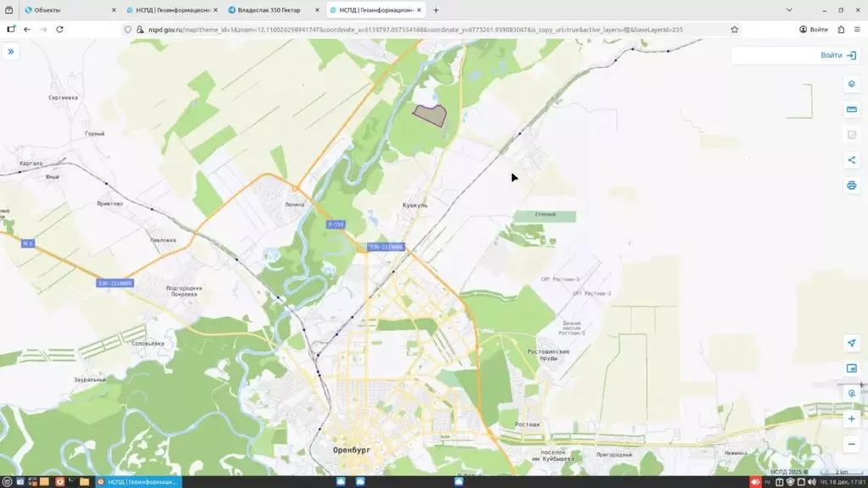Open the map layers panel
Image resolution: width=868 pixels, height=488 pixels.
pyautogui.click(x=851, y=84)
